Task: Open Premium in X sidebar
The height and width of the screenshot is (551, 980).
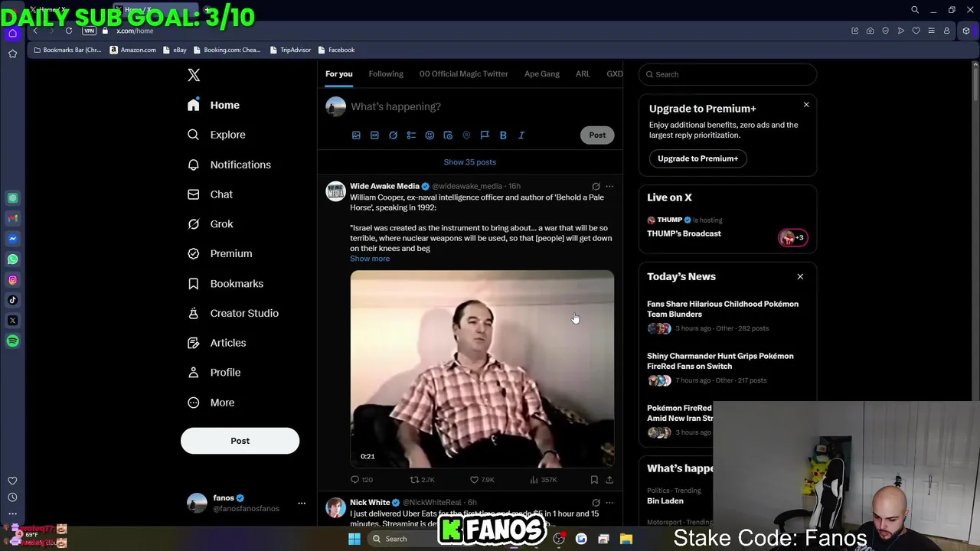Action: 220,253
